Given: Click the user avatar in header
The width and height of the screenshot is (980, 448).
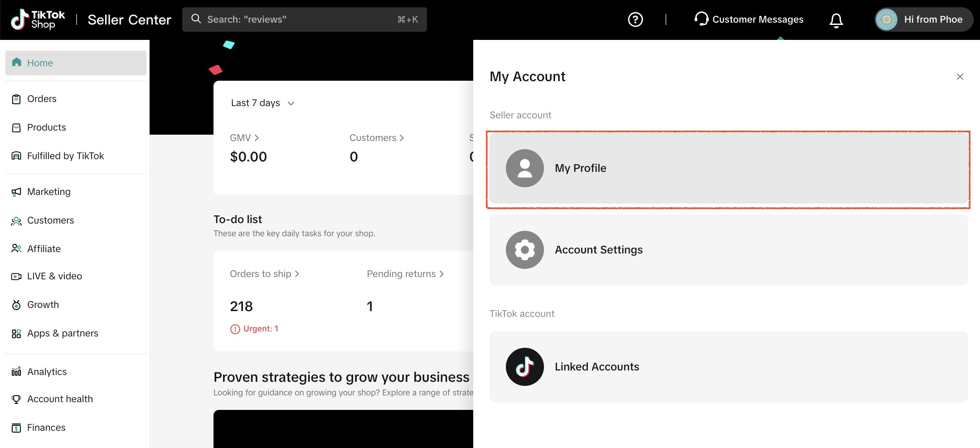Looking at the screenshot, I should (x=887, y=19).
